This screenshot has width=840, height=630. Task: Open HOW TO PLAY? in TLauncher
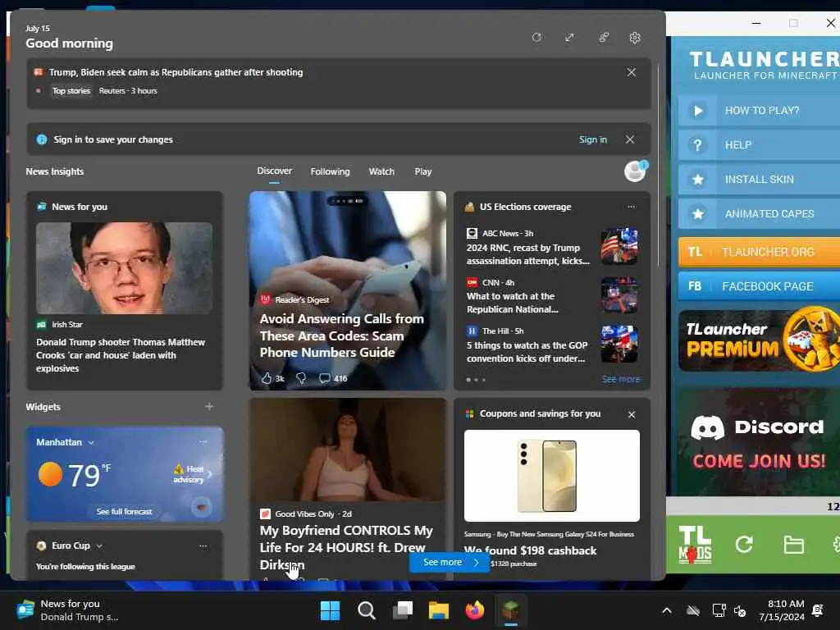coord(759,111)
